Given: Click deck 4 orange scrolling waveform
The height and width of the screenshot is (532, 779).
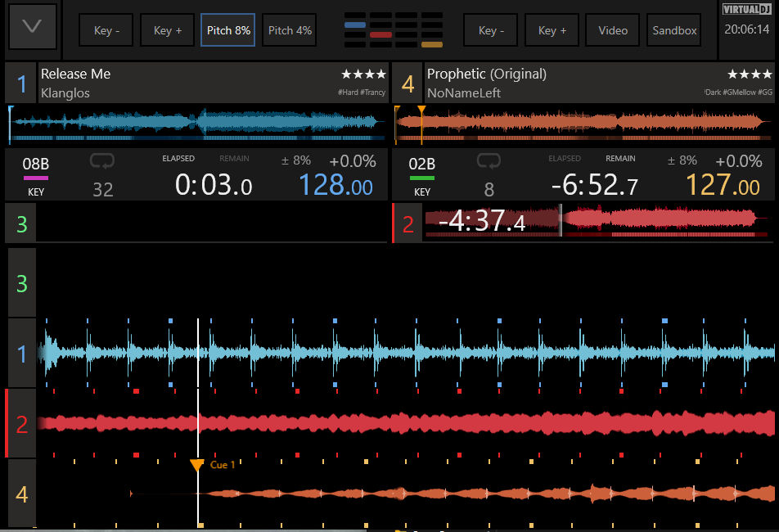Looking at the screenshot, I should tap(407, 494).
